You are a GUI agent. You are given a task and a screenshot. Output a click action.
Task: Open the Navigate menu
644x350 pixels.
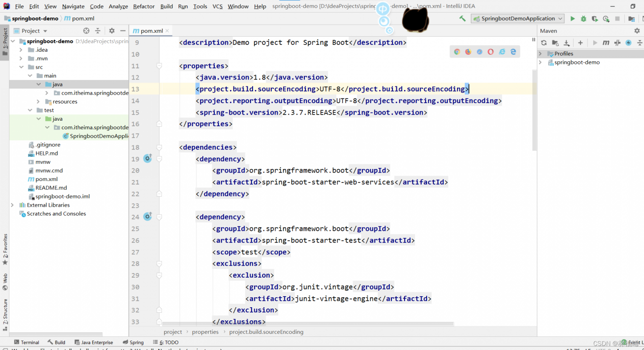point(73,6)
